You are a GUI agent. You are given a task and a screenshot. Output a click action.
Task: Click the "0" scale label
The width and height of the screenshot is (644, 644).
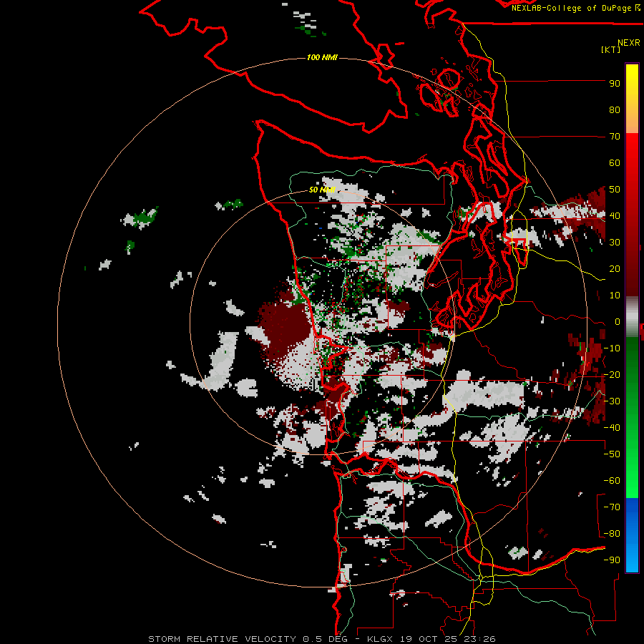click(618, 321)
